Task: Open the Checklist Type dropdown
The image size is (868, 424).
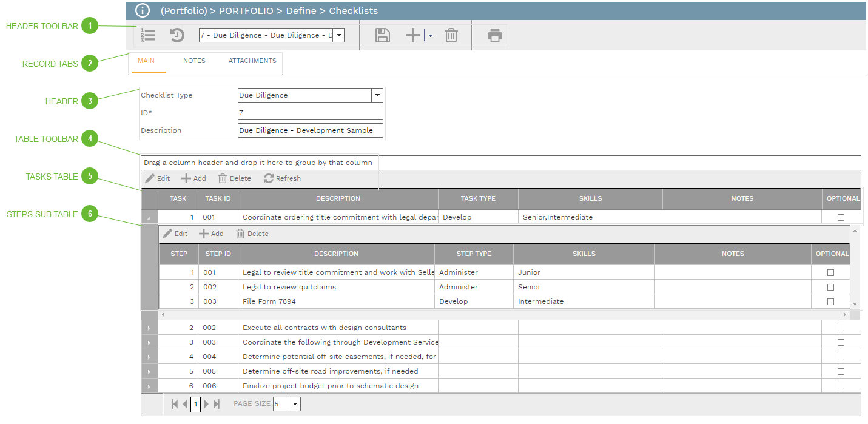Action: 377,95
